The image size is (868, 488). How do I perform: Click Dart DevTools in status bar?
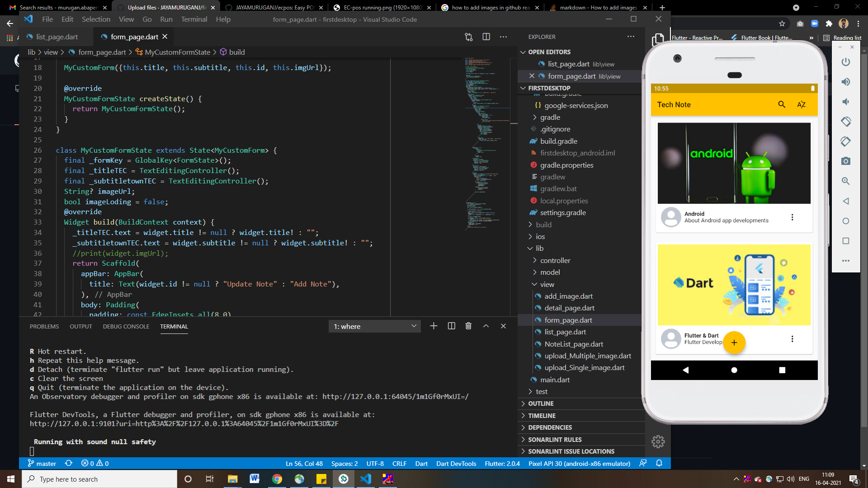[x=456, y=464]
